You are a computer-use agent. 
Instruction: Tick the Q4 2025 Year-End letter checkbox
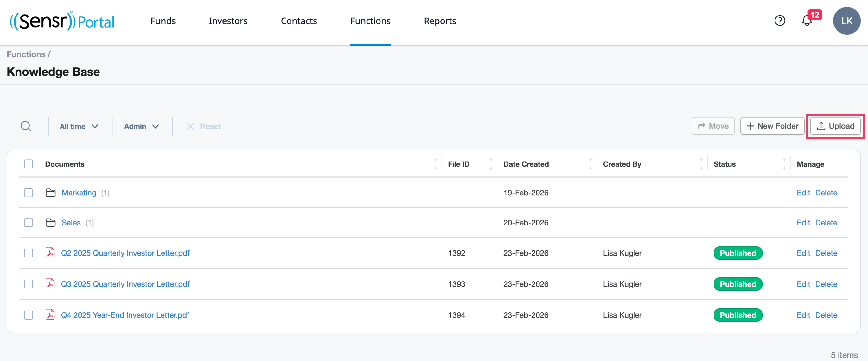coord(29,315)
